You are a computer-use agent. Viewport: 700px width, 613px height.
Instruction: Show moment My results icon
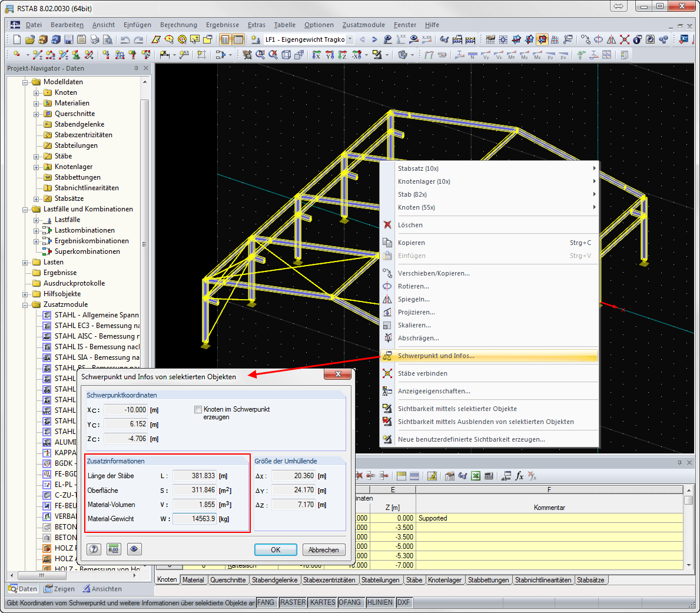524,55
